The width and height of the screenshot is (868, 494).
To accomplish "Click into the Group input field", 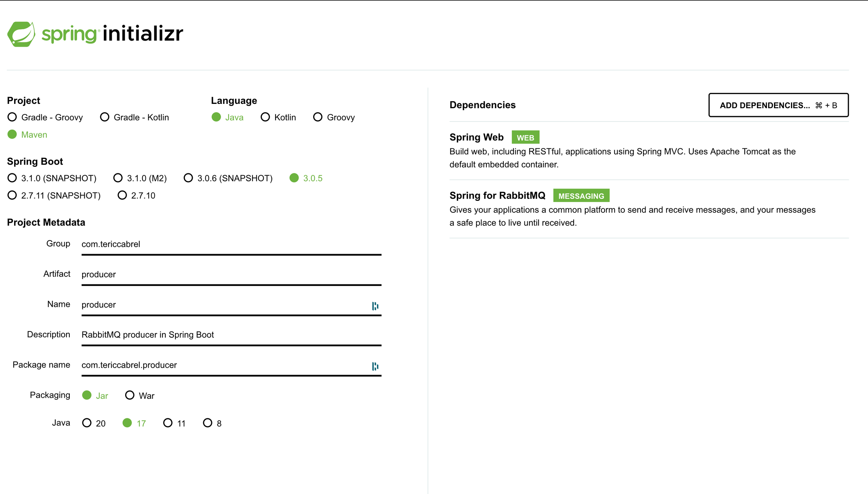I will tap(231, 244).
